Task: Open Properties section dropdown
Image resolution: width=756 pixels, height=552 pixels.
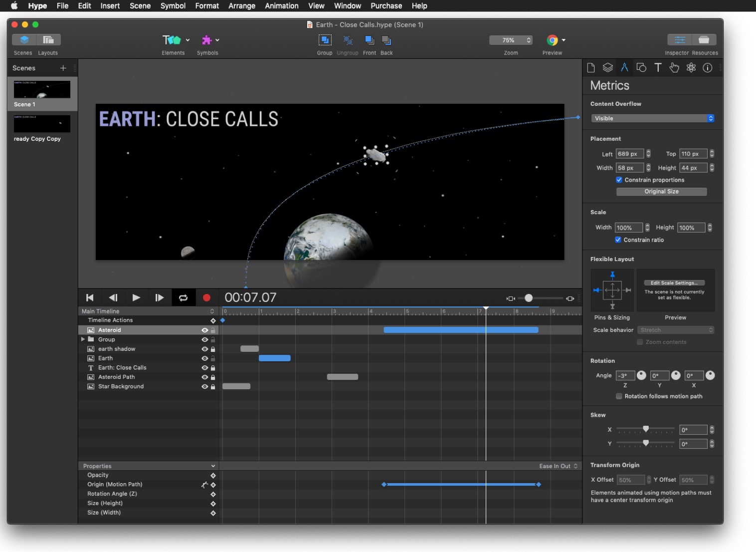Action: point(148,466)
